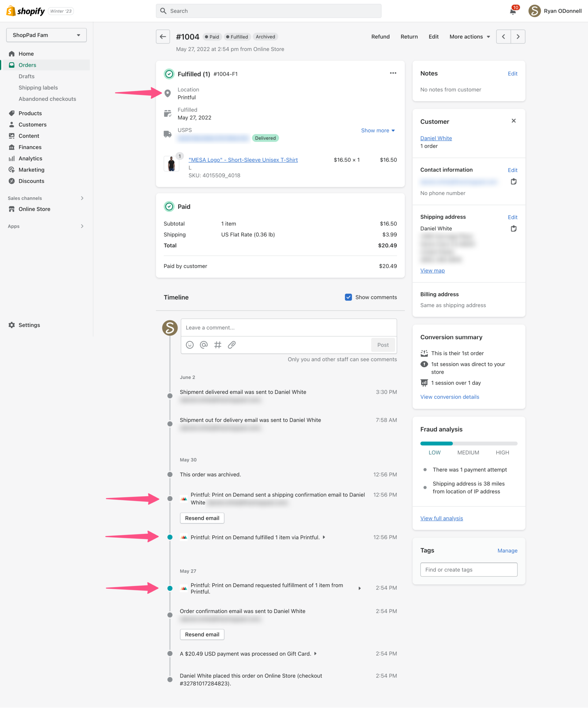This screenshot has height=708, width=588.
Task: Select Discounts in the sidebar
Action: 31,181
